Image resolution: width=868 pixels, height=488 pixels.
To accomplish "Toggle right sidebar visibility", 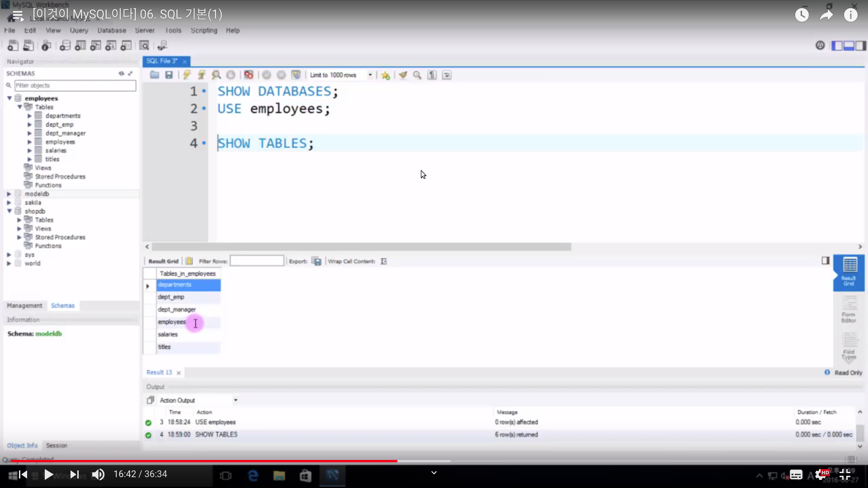I will (x=861, y=46).
